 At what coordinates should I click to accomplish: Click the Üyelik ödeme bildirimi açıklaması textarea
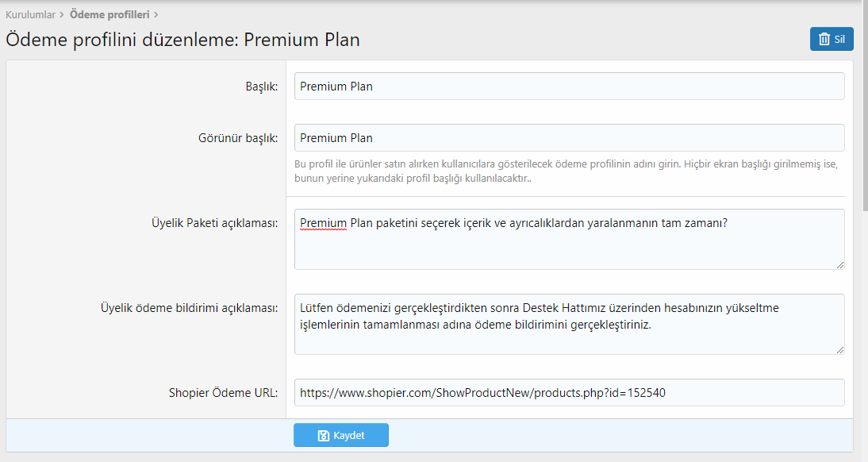click(x=569, y=324)
